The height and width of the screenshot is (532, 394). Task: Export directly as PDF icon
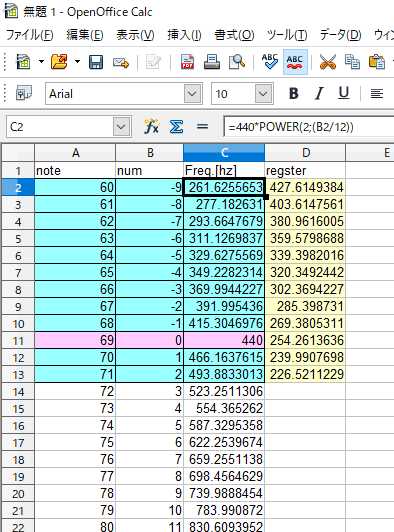click(187, 62)
